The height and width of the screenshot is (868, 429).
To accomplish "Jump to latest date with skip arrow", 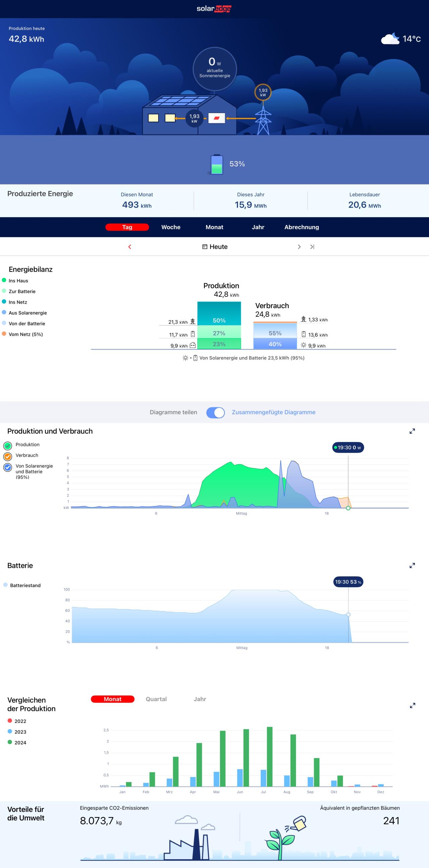I will tap(312, 247).
